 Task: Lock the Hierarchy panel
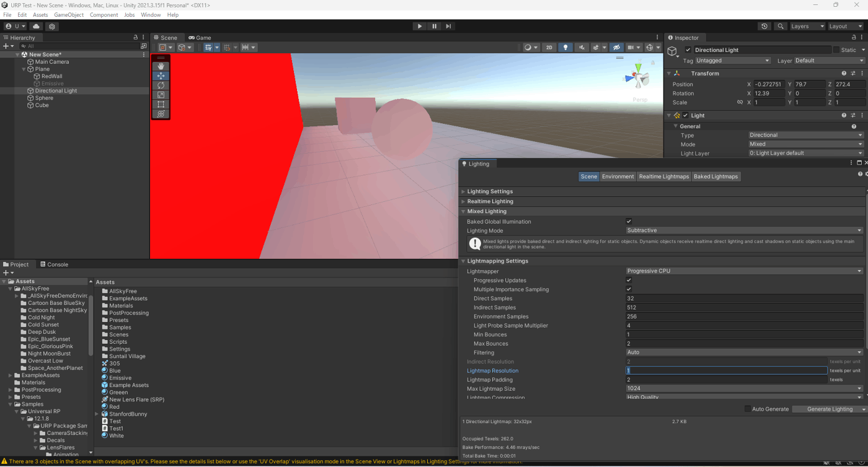coord(136,37)
